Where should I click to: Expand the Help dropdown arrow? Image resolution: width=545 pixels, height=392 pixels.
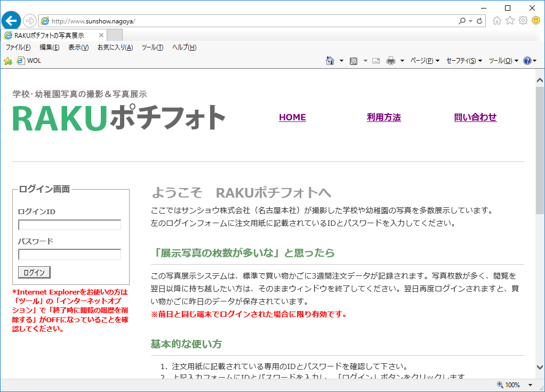pos(534,61)
